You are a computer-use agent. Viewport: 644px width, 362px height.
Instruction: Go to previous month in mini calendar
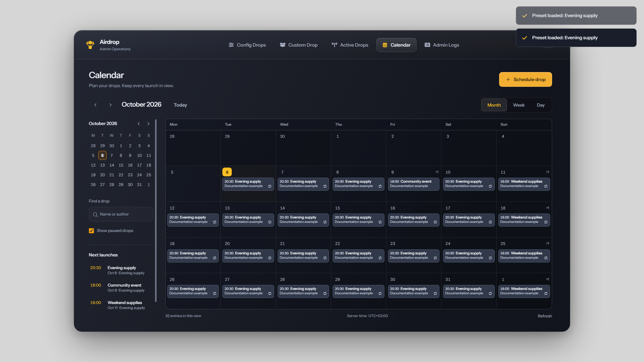139,124
